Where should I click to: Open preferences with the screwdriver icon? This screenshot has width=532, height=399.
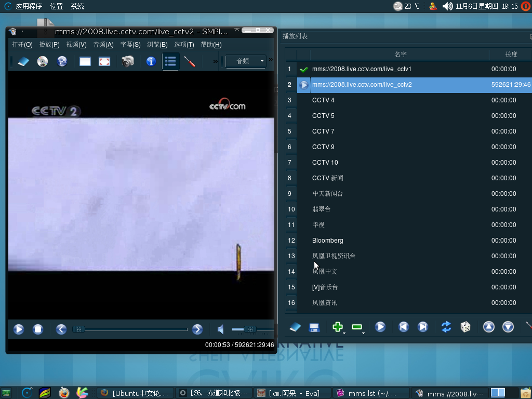190,61
